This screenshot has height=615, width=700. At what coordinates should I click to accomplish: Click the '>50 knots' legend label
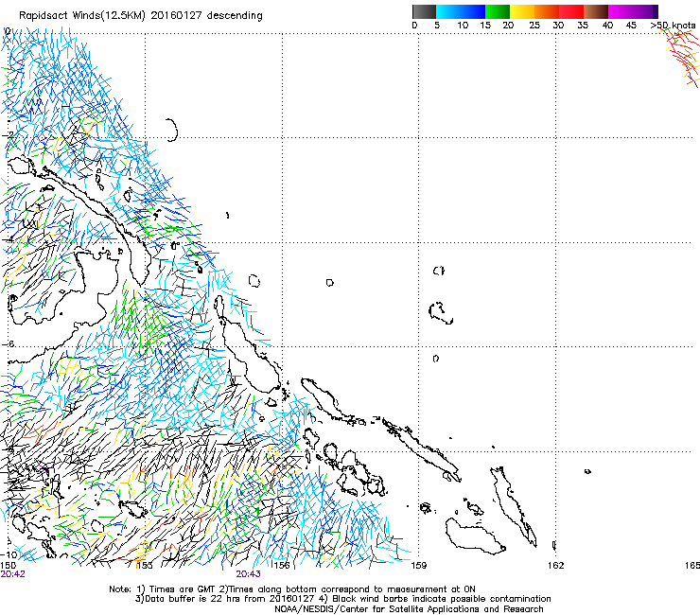pyautogui.click(x=674, y=26)
